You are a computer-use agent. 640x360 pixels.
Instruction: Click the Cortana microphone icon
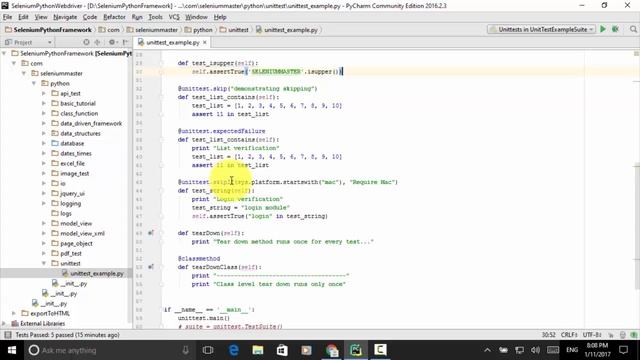pos(185,350)
